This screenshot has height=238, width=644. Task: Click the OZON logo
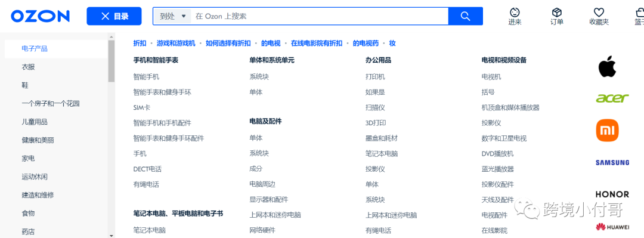click(x=41, y=17)
